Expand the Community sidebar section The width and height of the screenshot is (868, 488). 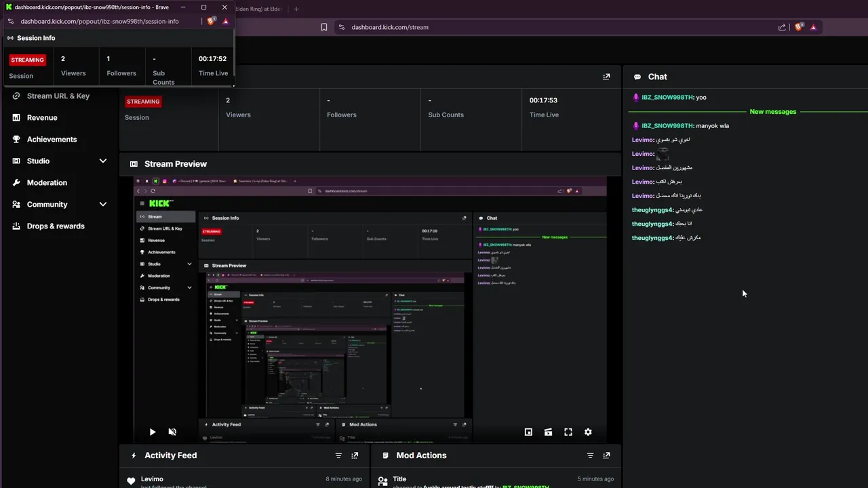103,204
